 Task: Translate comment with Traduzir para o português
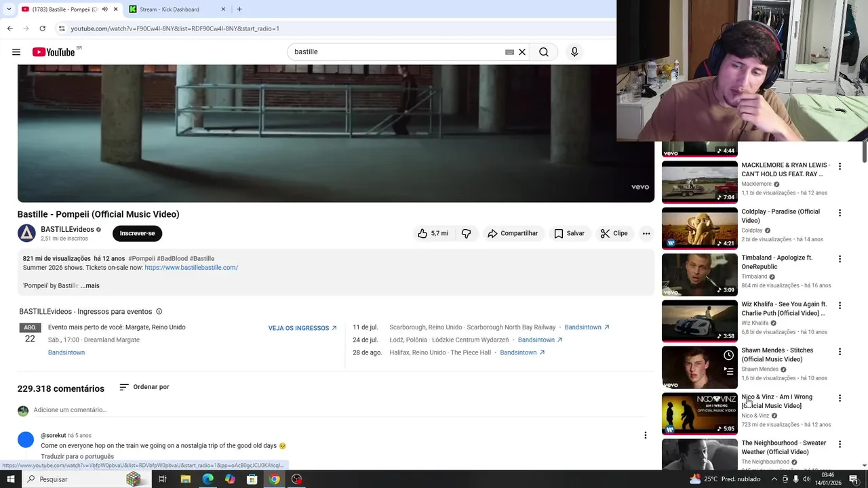pos(77,456)
